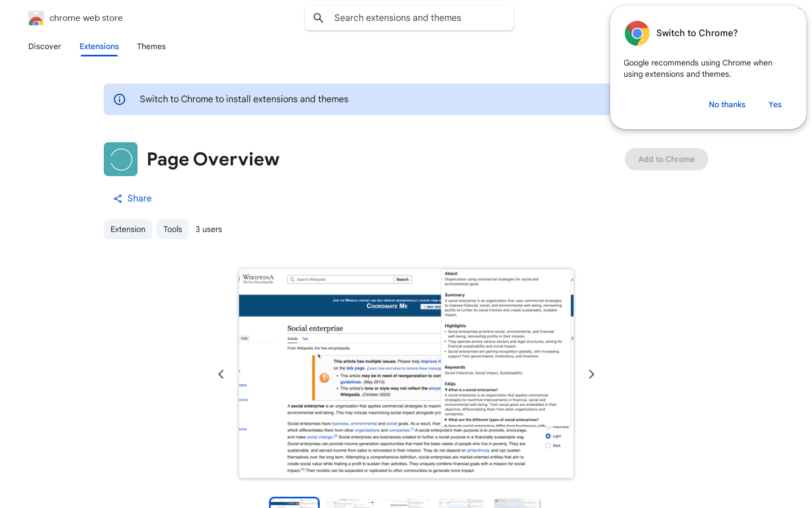
Task: Open the Tools category chip
Action: pos(173,229)
